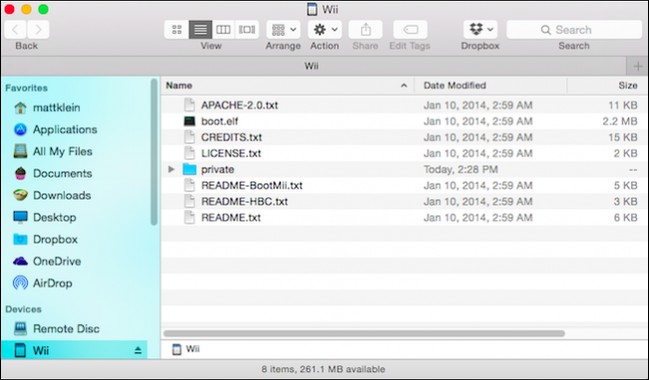
Task: Open Documents in sidebar
Action: point(53,173)
